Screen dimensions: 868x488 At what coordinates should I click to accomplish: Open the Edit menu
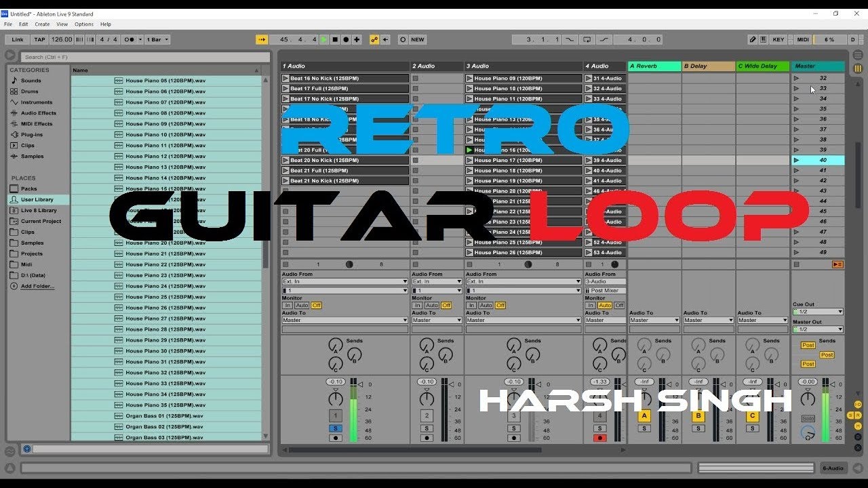click(24, 24)
